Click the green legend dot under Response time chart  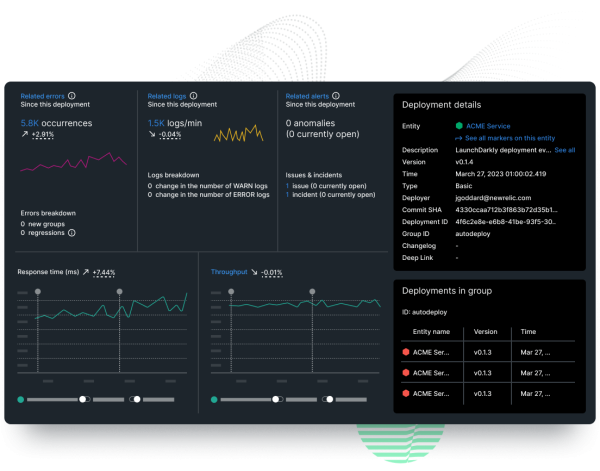[x=21, y=399]
